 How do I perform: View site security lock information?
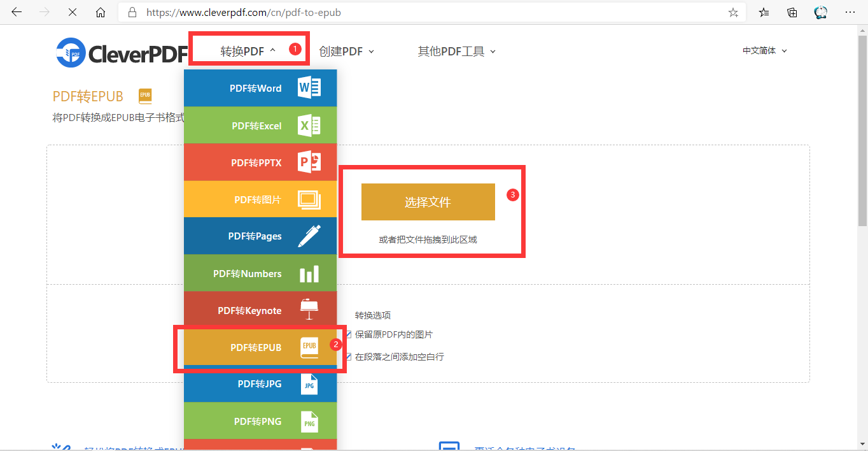coord(132,12)
